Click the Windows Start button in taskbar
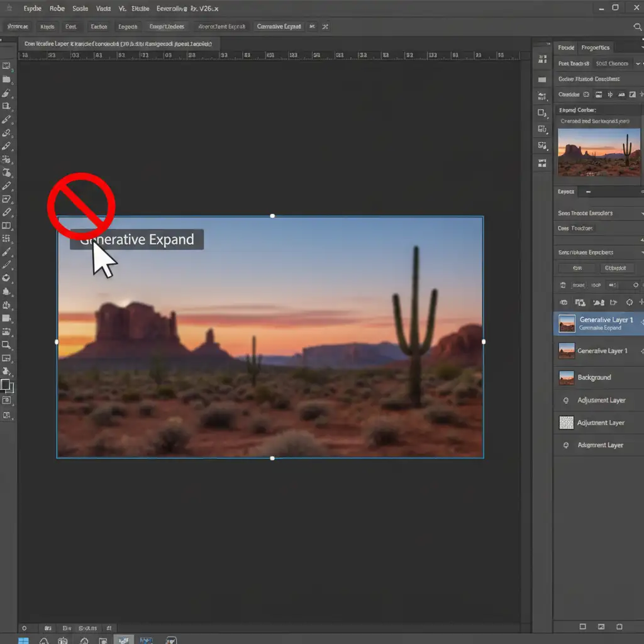The width and height of the screenshot is (644, 644). 23,640
